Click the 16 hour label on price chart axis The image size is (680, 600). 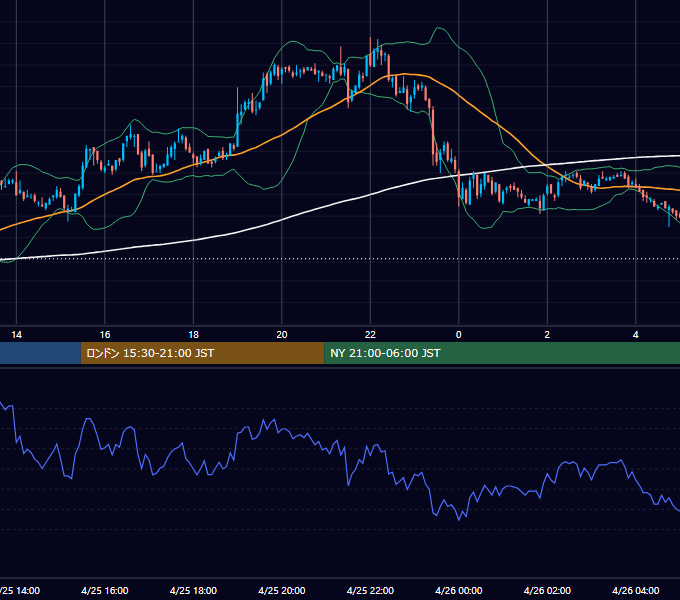pyautogui.click(x=105, y=335)
